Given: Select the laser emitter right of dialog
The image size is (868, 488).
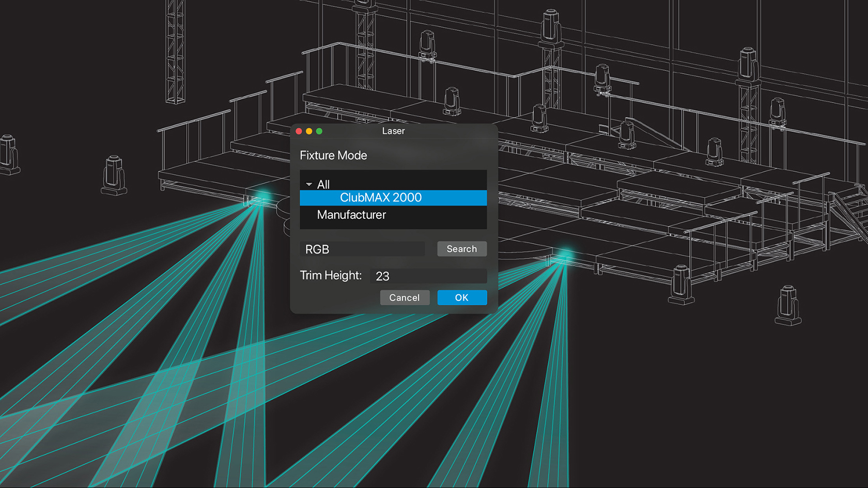Looking at the screenshot, I should [x=564, y=256].
